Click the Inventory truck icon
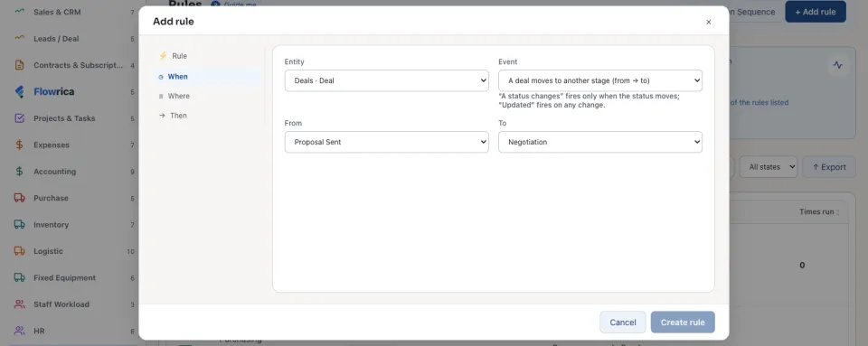Viewport: 868px width, 346px height. coord(19,224)
